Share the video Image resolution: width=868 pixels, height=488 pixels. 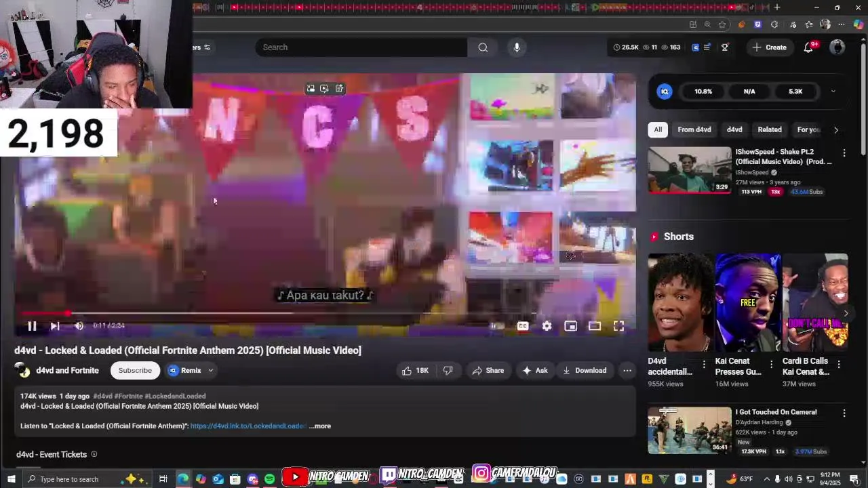[488, 371]
